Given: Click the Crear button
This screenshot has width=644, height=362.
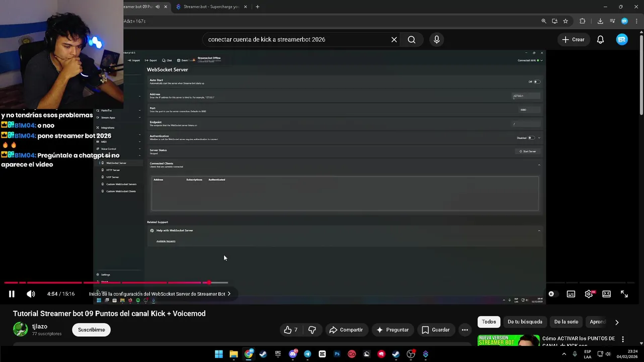Looking at the screenshot, I should 574,40.
